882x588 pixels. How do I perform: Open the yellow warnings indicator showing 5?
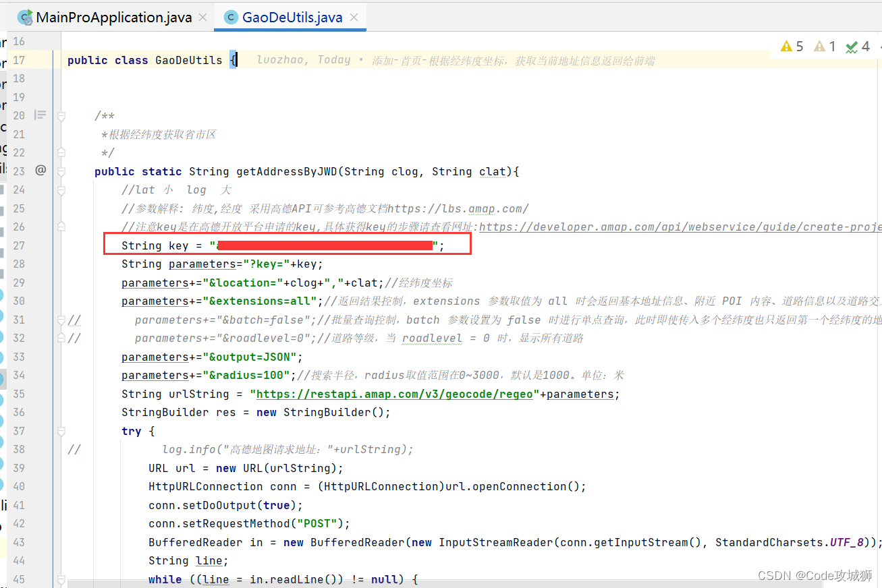792,47
